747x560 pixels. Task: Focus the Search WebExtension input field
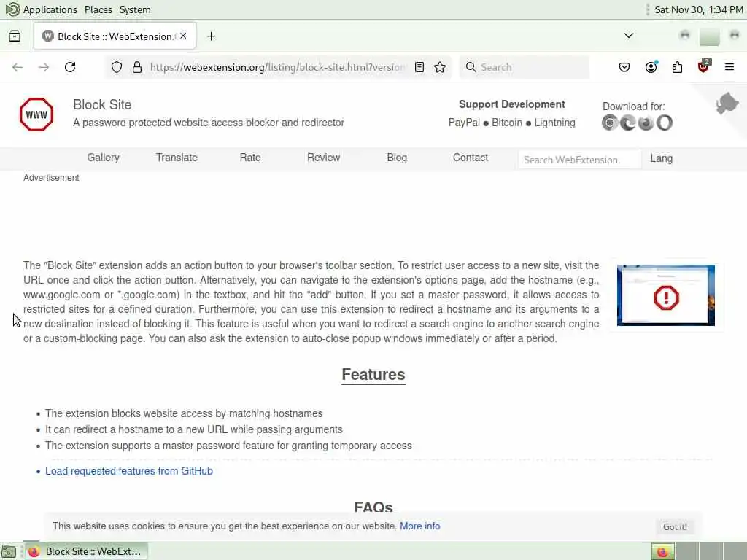tap(579, 160)
